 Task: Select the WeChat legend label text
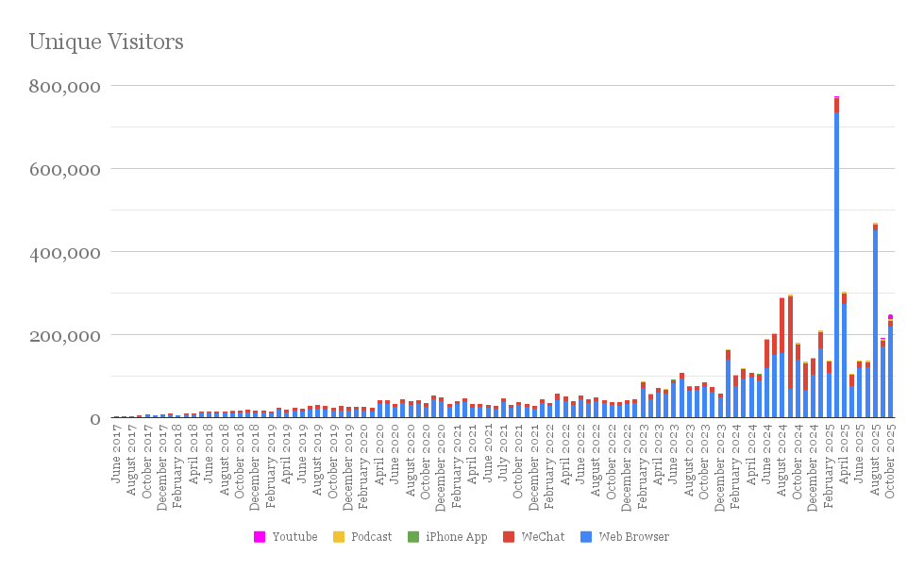543,537
